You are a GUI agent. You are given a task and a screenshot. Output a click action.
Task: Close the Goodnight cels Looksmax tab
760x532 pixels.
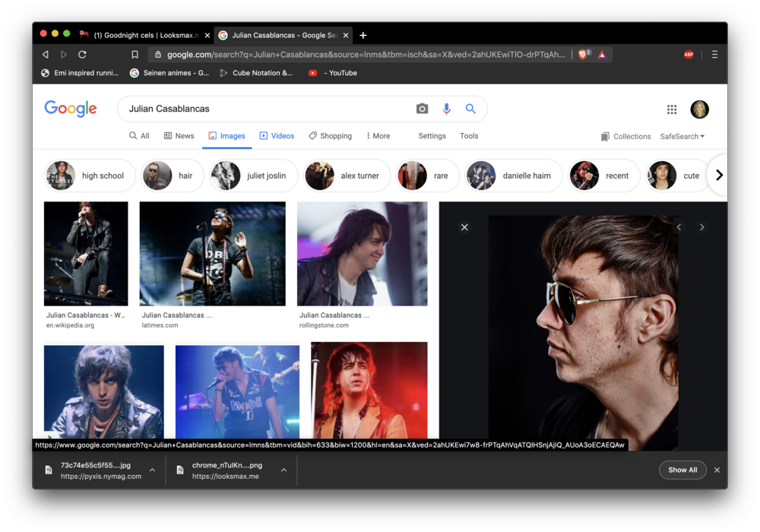click(207, 36)
